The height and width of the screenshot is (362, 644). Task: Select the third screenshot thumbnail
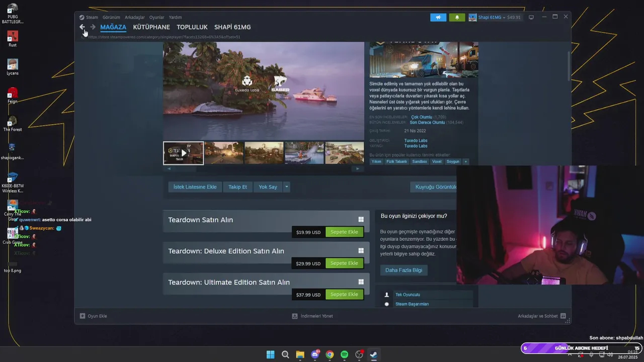(x=264, y=153)
